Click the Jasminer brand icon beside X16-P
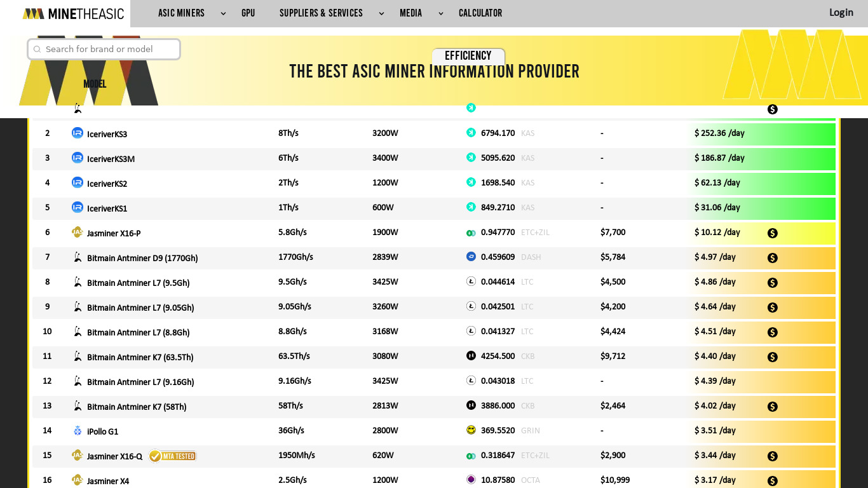Image resolution: width=868 pixels, height=488 pixels. pyautogui.click(x=78, y=232)
